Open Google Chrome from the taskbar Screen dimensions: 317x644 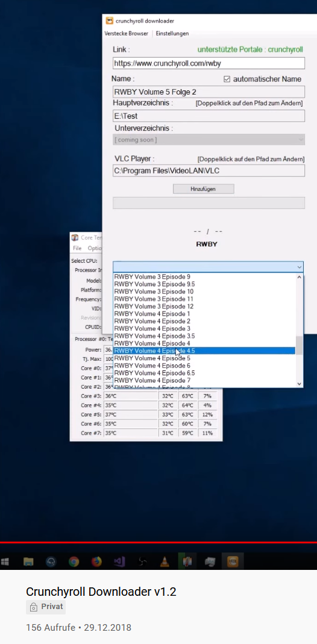(x=74, y=561)
